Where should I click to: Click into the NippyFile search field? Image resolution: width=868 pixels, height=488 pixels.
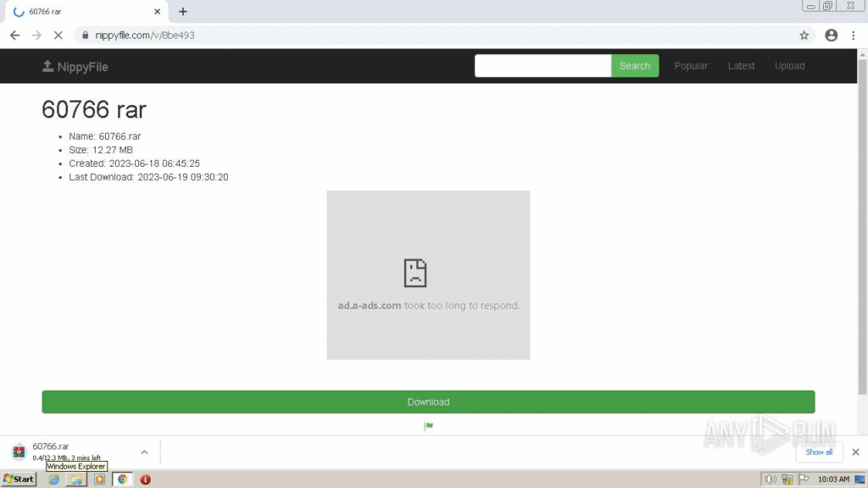tap(542, 66)
